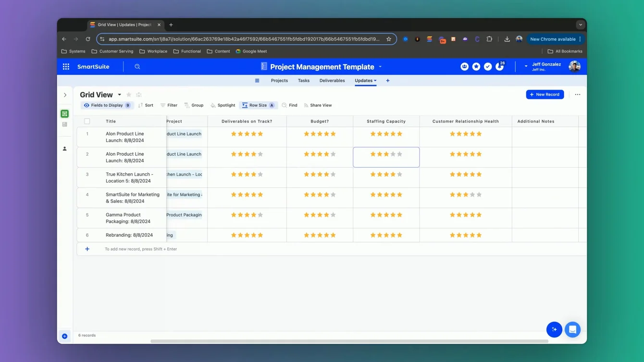Set Customer Relationship Health rating for row 4
This screenshot has width=644, height=362.
pyautogui.click(x=466, y=194)
